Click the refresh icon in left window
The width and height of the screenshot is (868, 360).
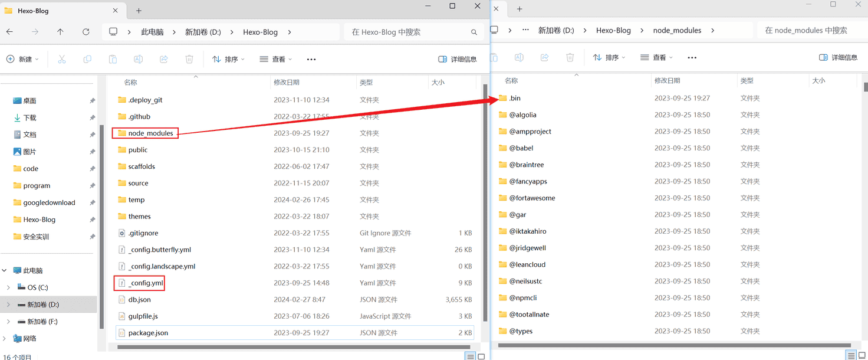click(x=86, y=32)
